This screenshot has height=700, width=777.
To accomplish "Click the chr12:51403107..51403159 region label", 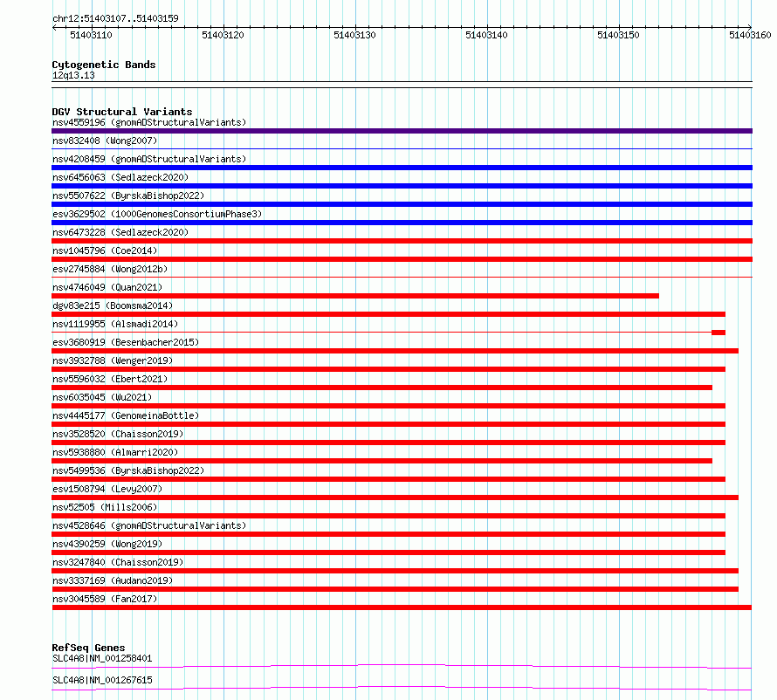I will 115,18.
